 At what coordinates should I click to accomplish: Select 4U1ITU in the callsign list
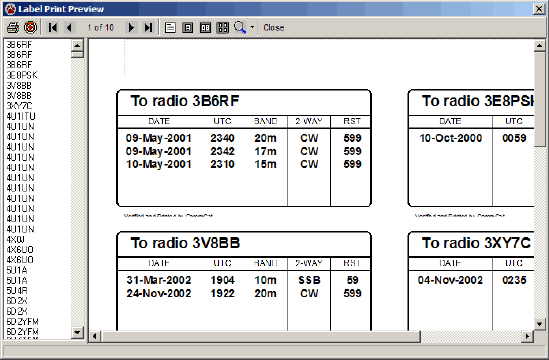21,116
